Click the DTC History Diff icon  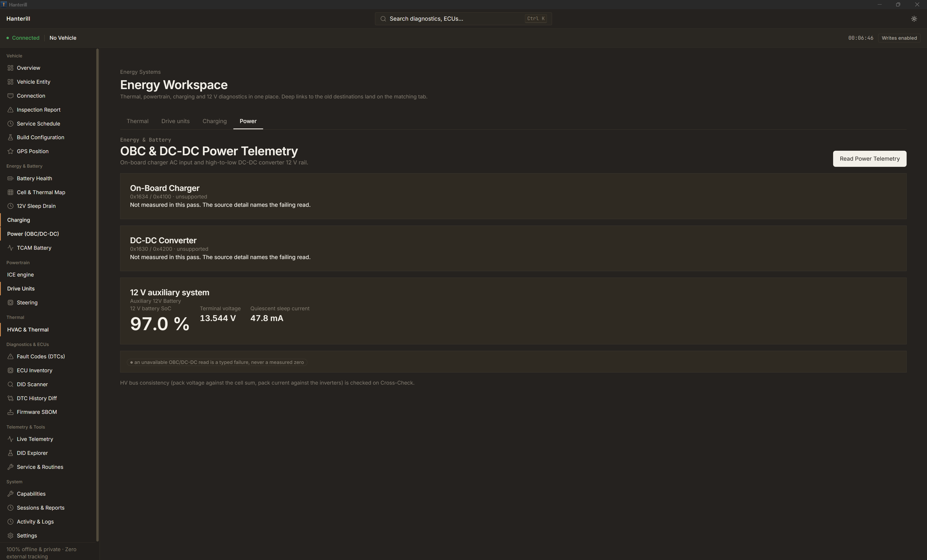point(10,398)
